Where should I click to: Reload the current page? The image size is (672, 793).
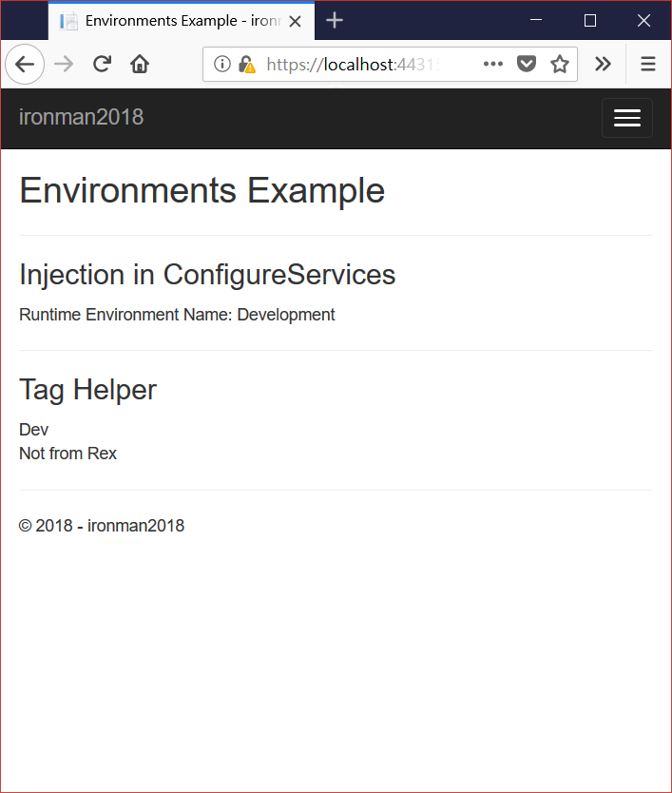[x=102, y=65]
